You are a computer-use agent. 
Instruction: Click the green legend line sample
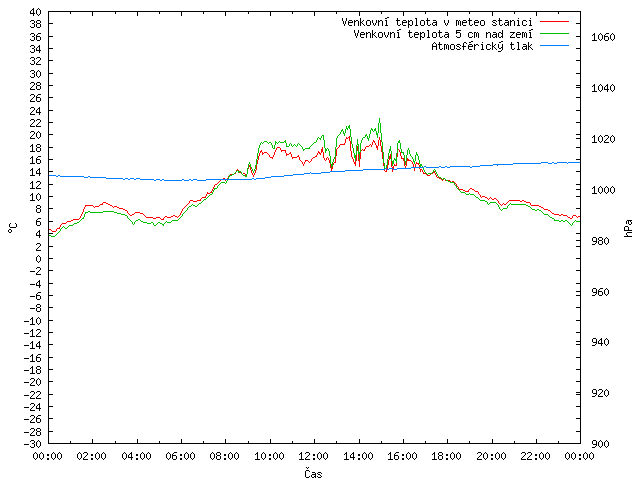554,34
